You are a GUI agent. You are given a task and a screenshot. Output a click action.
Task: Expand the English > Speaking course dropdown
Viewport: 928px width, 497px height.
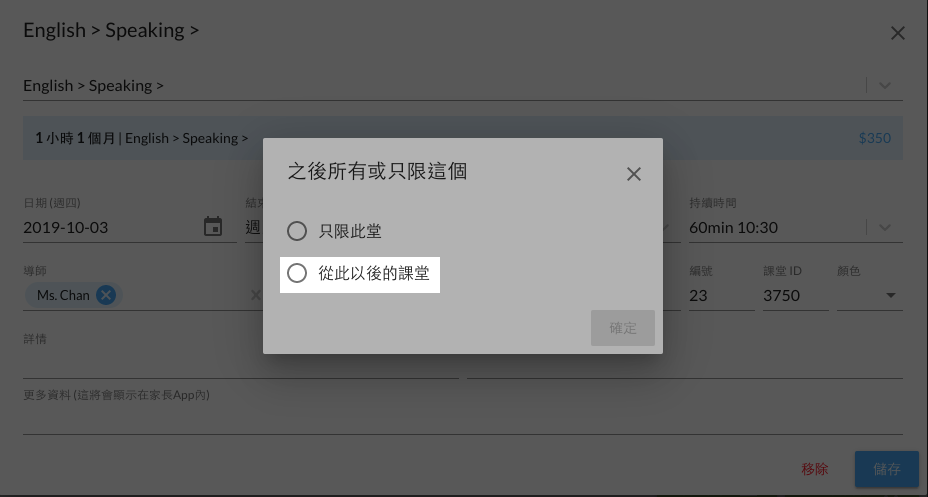(x=884, y=85)
